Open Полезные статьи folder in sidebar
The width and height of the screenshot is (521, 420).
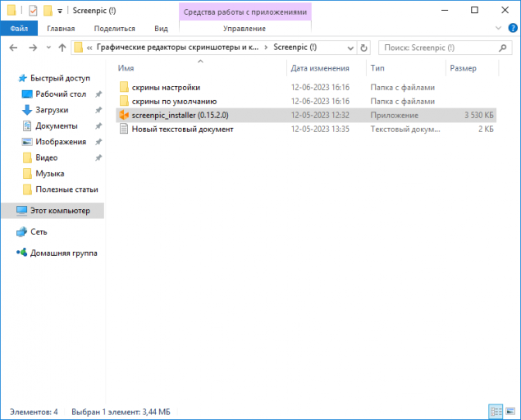click(66, 189)
